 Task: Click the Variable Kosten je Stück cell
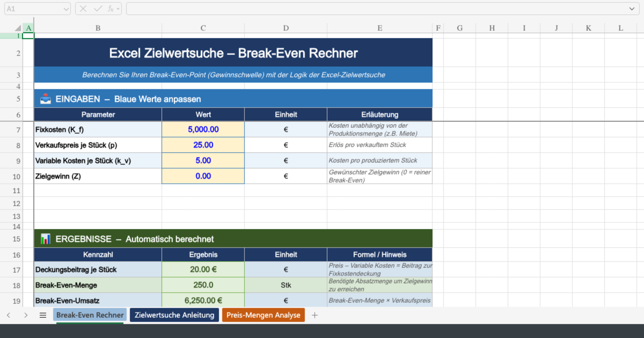pyautogui.click(x=98, y=160)
